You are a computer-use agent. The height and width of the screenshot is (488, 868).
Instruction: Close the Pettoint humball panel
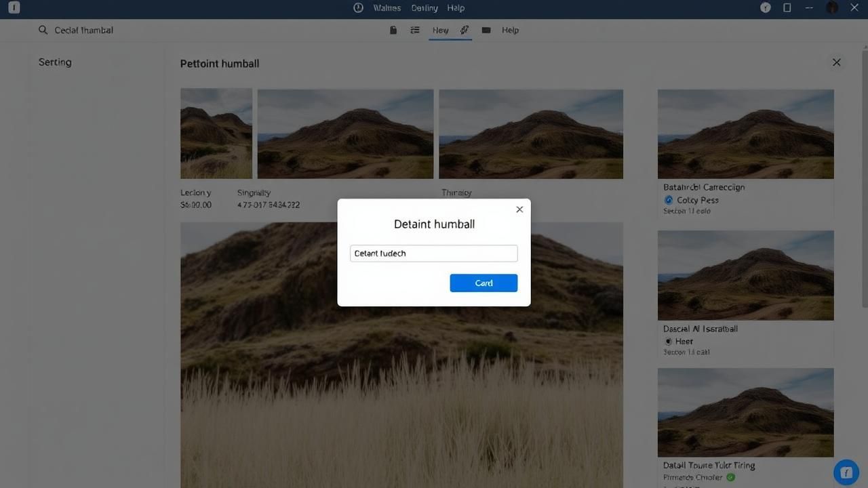(x=836, y=62)
